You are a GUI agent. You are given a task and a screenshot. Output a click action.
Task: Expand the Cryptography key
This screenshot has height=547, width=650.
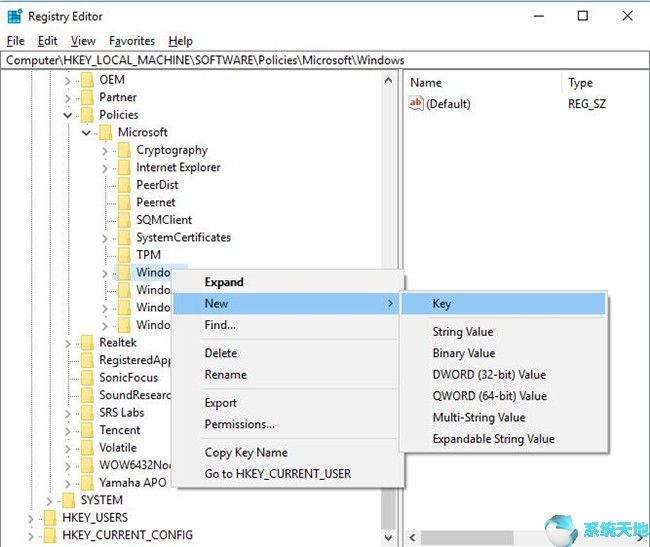pos(104,151)
